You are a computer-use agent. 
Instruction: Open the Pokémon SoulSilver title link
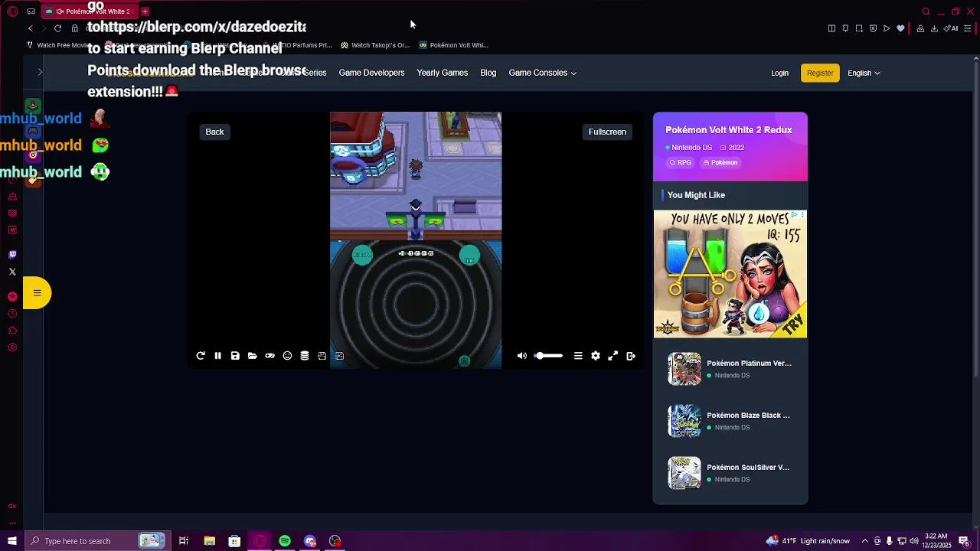pos(748,467)
